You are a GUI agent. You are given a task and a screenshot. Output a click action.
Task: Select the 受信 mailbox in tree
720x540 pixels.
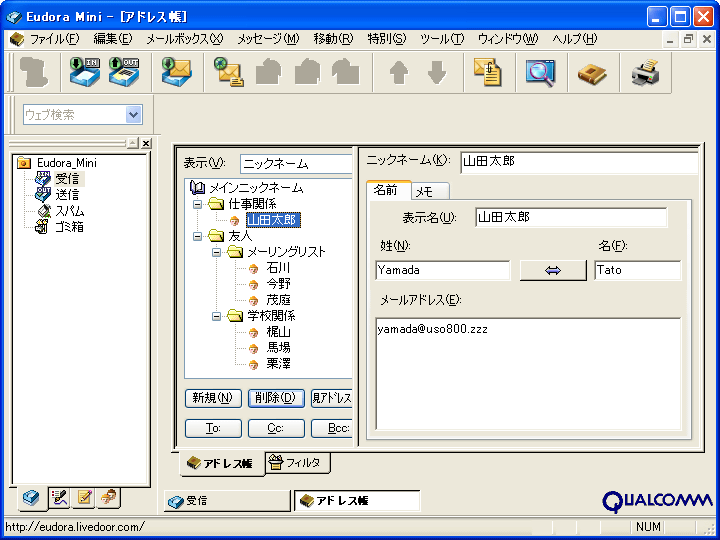click(x=67, y=179)
